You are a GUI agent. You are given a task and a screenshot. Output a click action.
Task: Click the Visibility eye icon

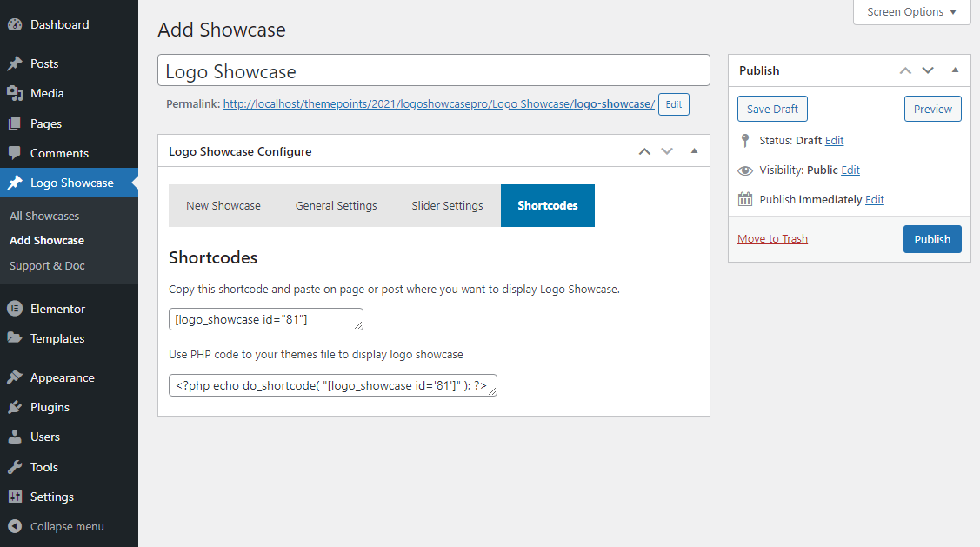point(745,170)
